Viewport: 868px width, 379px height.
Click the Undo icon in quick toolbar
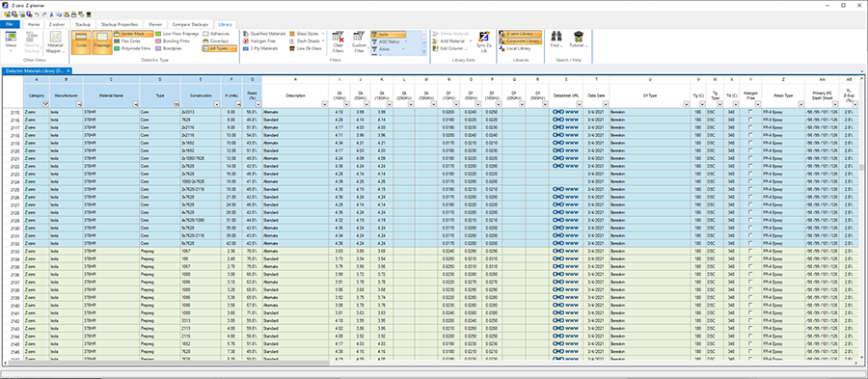click(x=37, y=14)
